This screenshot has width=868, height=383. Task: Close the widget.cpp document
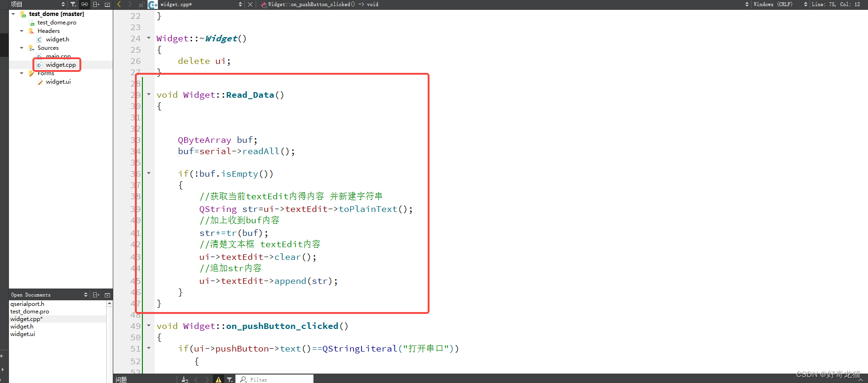pos(250,4)
